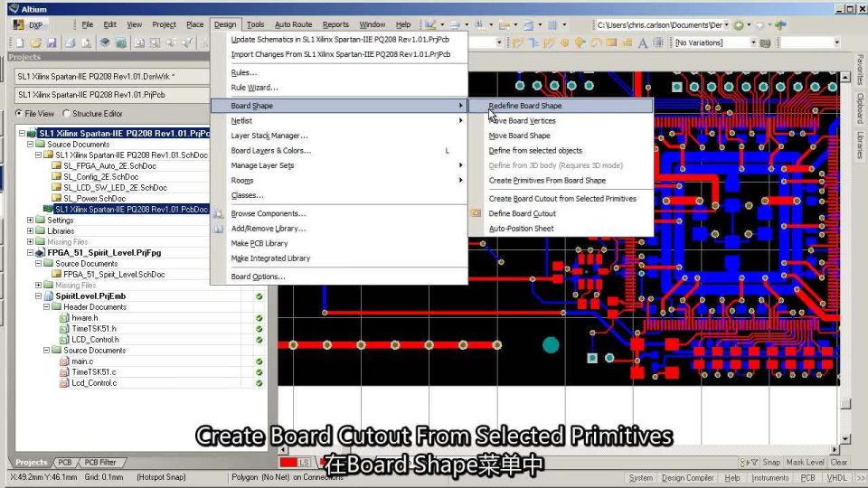Image resolution: width=868 pixels, height=488 pixels.
Task: Click the vertical scrollbar up arrow
Action: [845, 78]
